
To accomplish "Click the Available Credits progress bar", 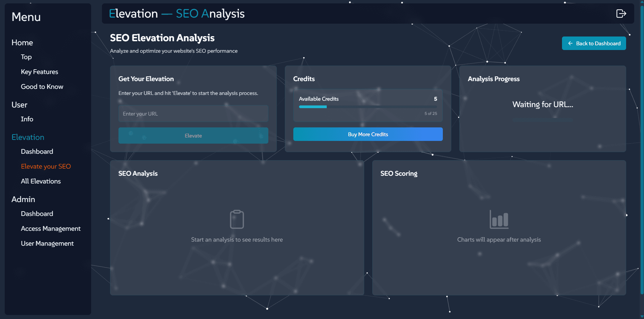I will pyautogui.click(x=368, y=107).
